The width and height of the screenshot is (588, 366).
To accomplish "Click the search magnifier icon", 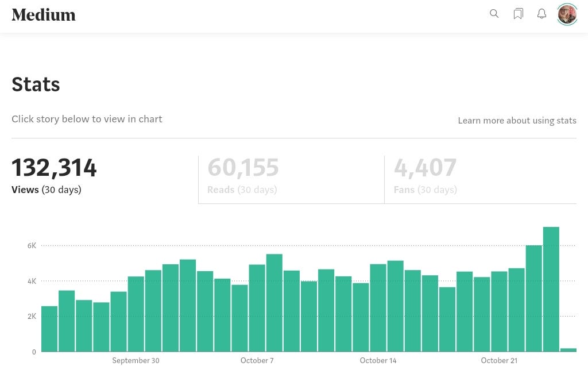I will [x=494, y=14].
